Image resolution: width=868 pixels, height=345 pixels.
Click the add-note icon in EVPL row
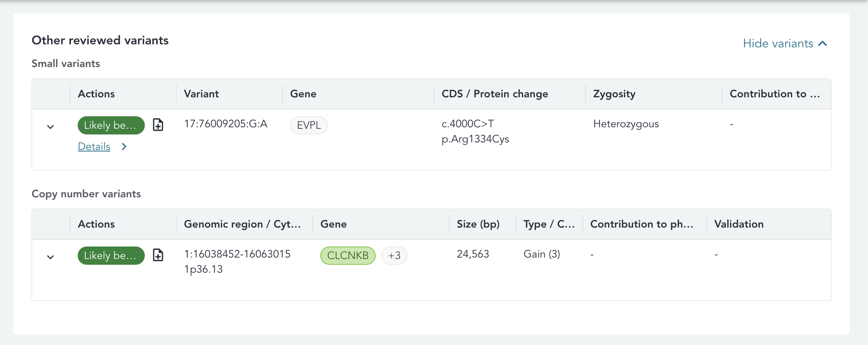coord(158,125)
